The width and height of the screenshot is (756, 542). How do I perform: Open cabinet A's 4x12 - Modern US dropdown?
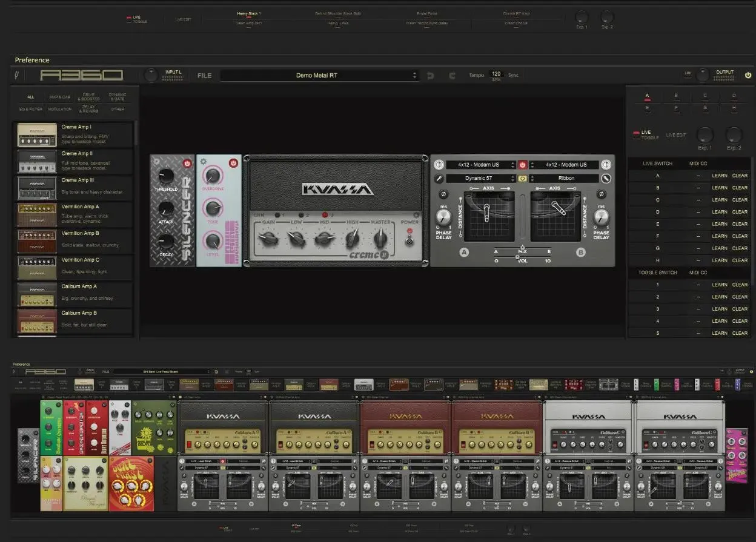point(480,165)
